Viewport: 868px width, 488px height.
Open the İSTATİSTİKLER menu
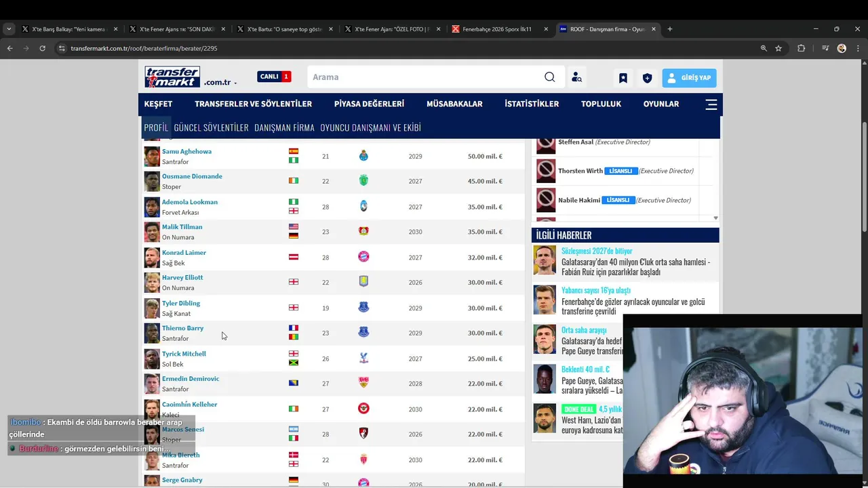532,104
